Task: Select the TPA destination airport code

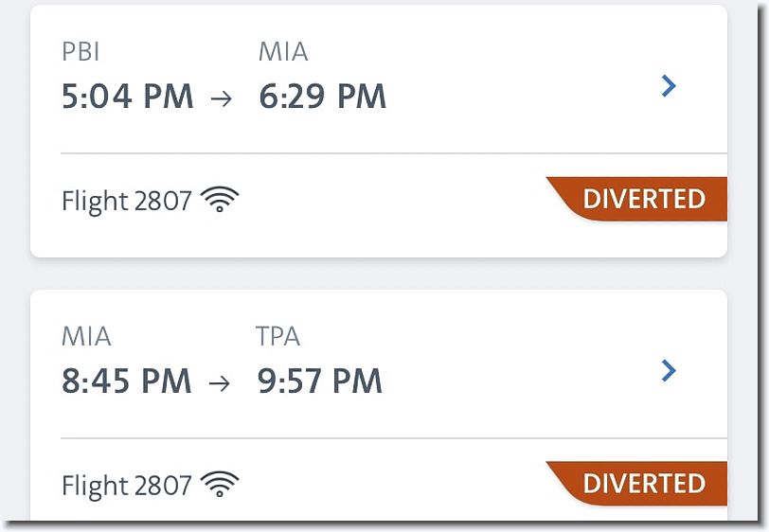Action: click(x=278, y=336)
